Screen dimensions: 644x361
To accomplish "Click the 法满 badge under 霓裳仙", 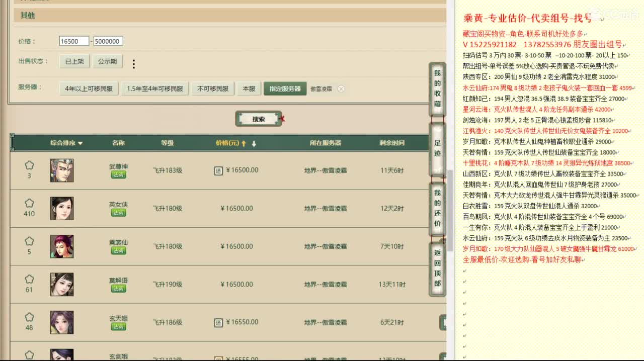I will pyautogui.click(x=119, y=250).
